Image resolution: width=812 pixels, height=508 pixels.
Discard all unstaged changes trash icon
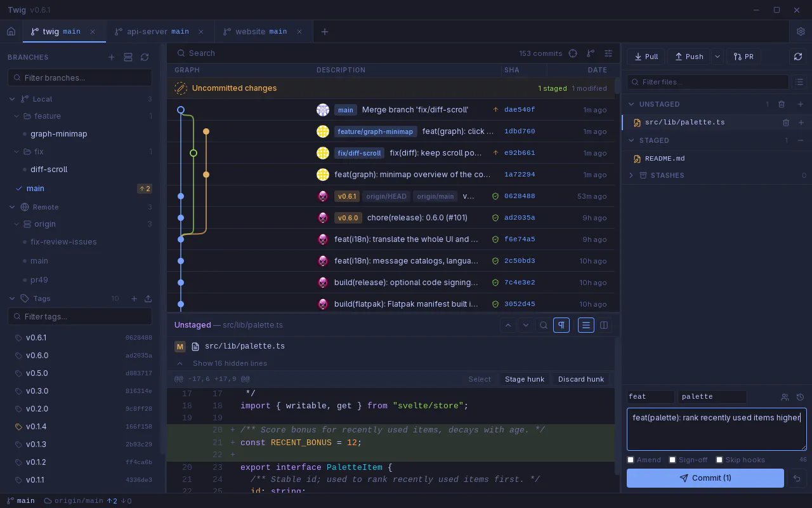point(782,104)
